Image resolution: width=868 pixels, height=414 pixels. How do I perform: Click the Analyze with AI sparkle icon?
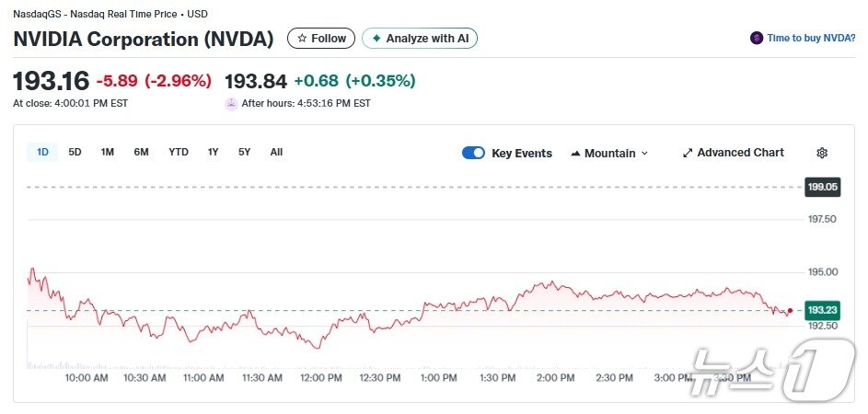[376, 39]
